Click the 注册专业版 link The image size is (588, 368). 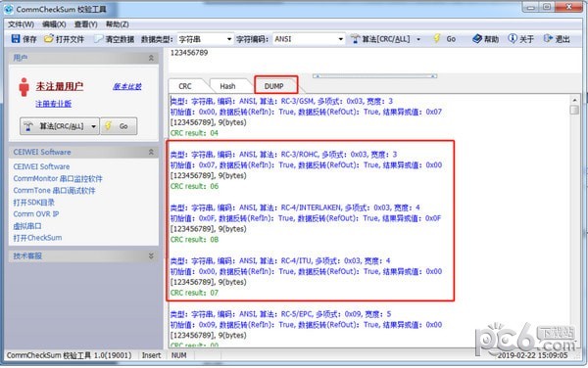click(54, 104)
